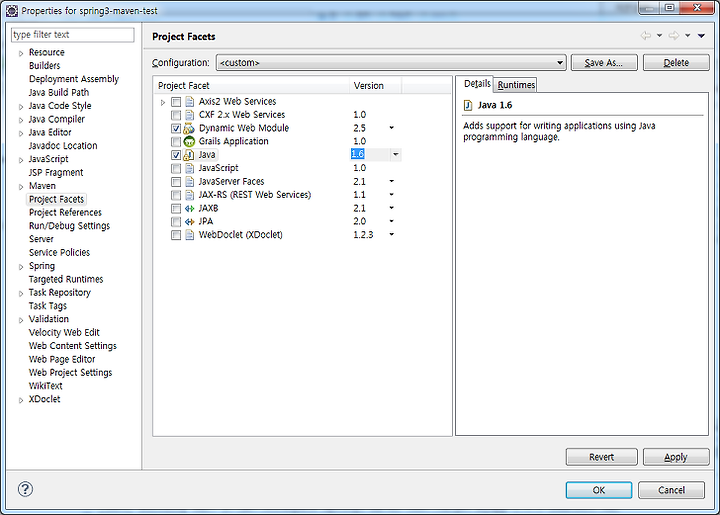Switch to the Runtimes tab

pos(516,85)
